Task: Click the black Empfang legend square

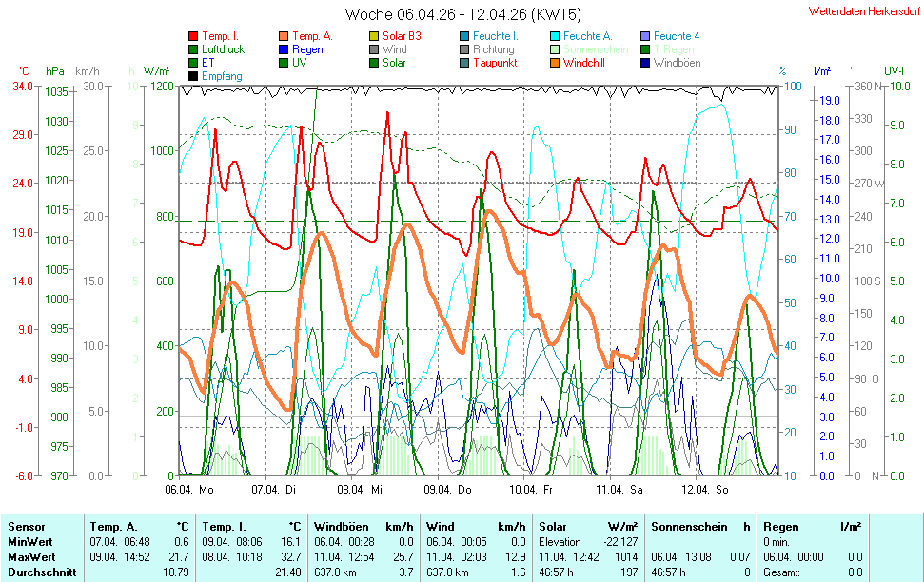Action: [194, 76]
